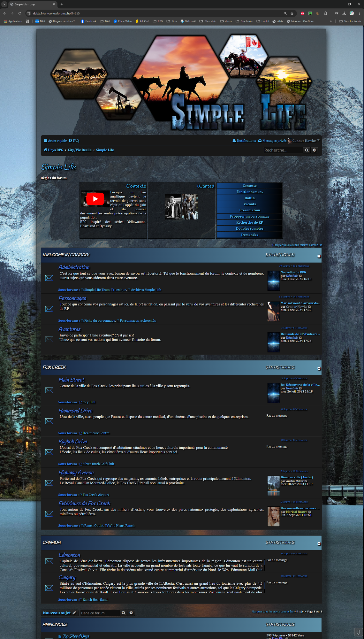
Task: Click the Edmonton forum envelope icon
Action: pos(49,561)
